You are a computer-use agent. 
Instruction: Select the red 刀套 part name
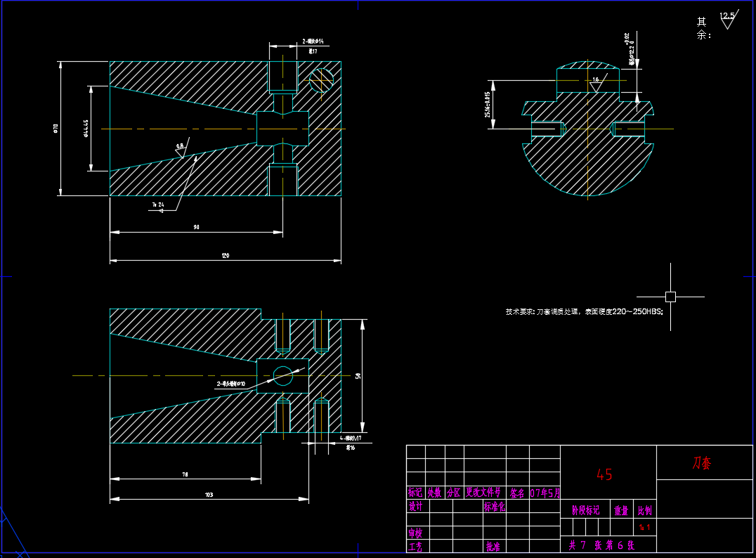(701, 462)
